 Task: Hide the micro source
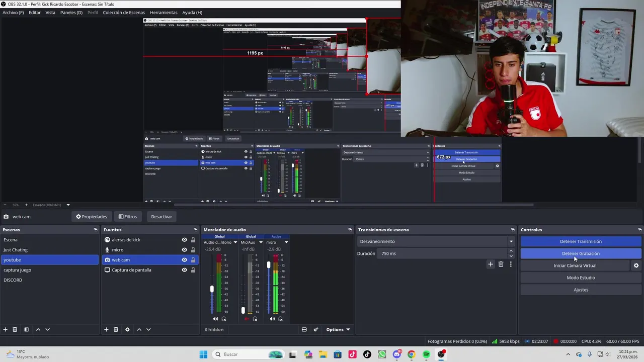coord(184,250)
